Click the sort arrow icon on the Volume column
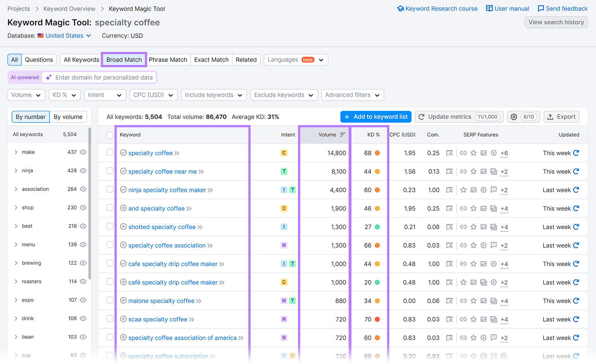 pos(342,135)
